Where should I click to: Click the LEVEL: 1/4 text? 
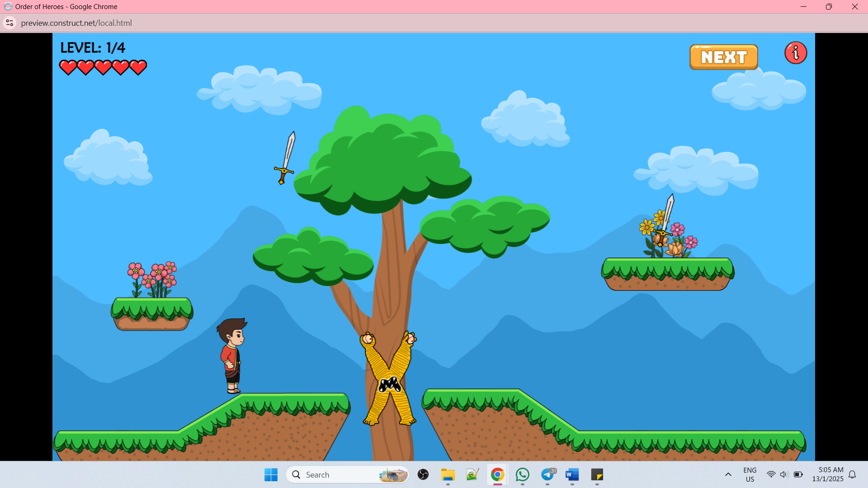point(93,47)
